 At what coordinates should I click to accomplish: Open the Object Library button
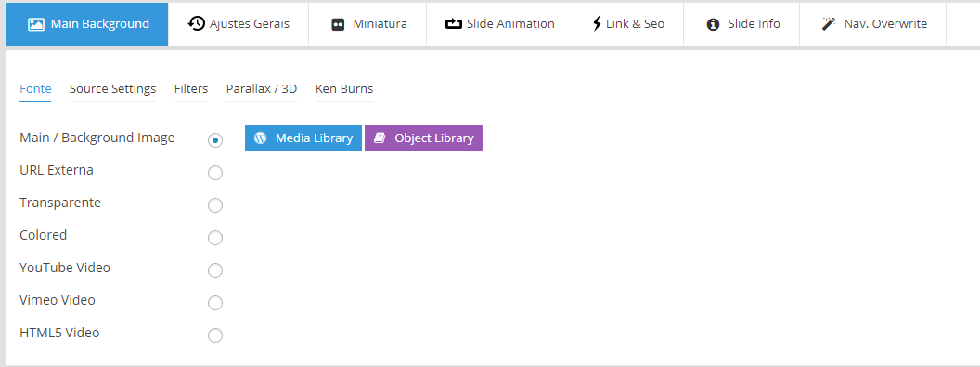424,138
